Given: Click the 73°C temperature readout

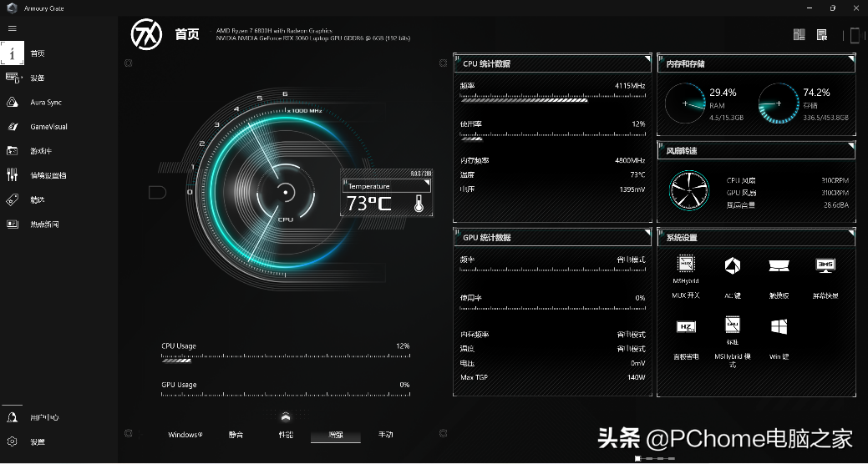Looking at the screenshot, I should [368, 204].
